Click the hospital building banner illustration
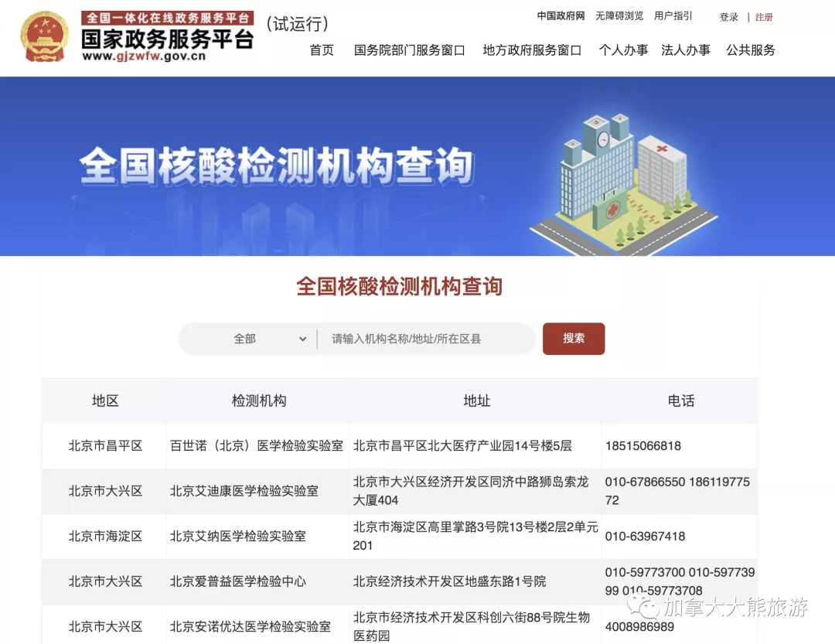The image size is (835, 644). (624, 182)
